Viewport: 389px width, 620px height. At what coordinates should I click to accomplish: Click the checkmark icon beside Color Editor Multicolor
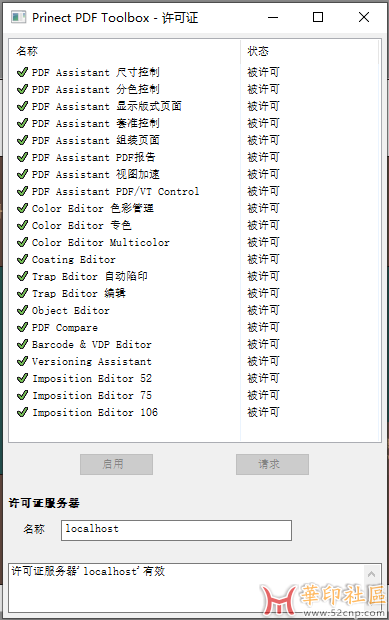point(22,242)
